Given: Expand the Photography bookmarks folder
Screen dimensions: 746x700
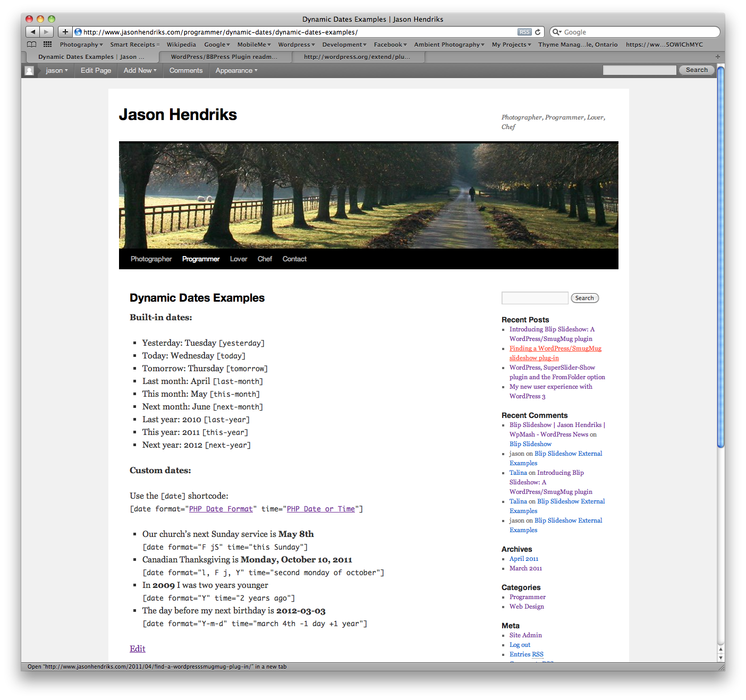Looking at the screenshot, I should click(81, 45).
